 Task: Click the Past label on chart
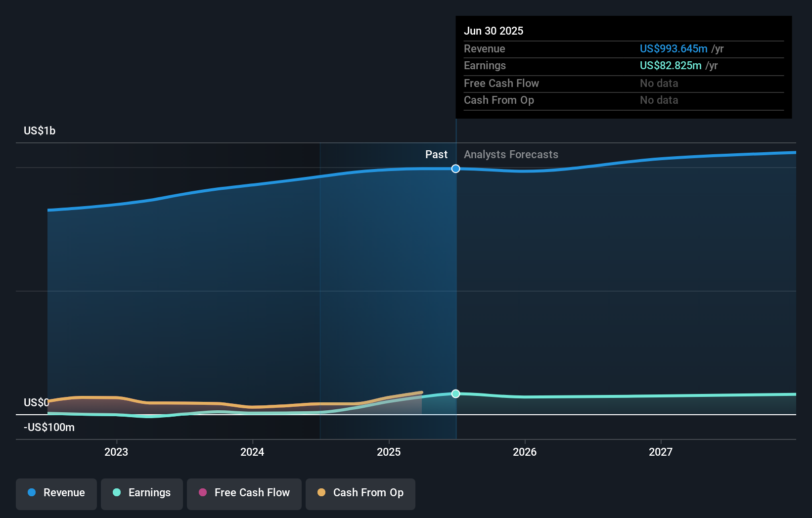tap(436, 154)
